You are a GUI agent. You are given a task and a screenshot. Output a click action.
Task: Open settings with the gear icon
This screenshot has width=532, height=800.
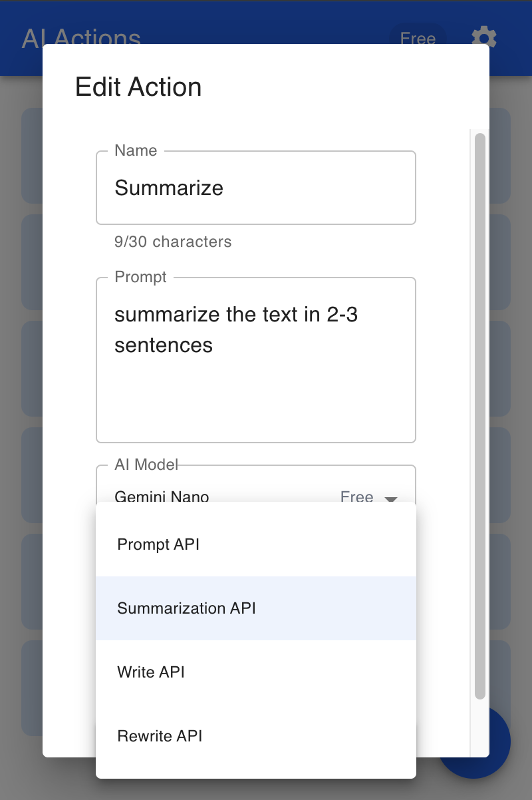pos(483,38)
